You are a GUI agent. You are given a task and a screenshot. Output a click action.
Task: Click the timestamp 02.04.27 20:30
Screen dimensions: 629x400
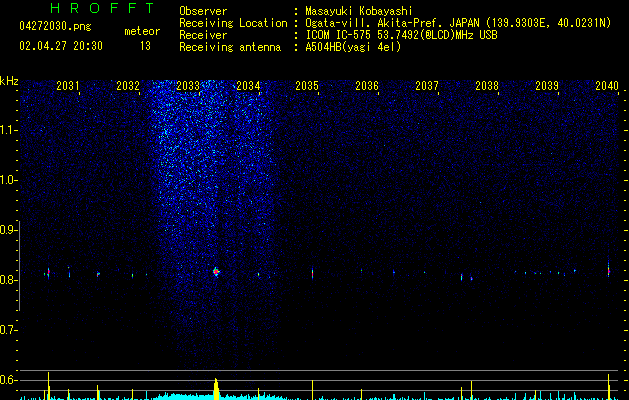tap(61, 46)
